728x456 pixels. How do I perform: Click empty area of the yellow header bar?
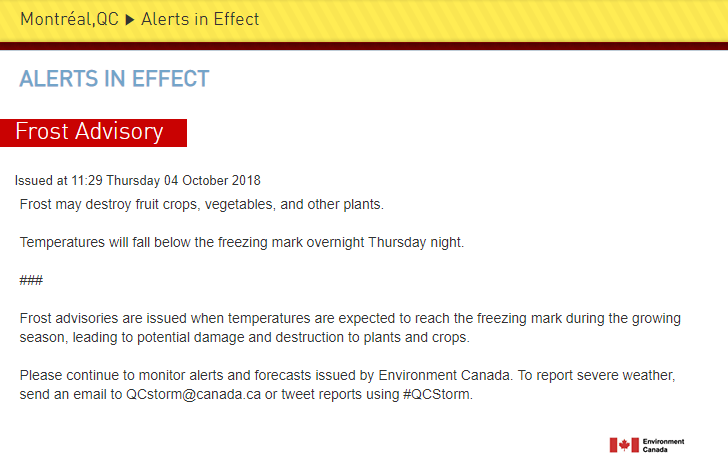point(500,20)
